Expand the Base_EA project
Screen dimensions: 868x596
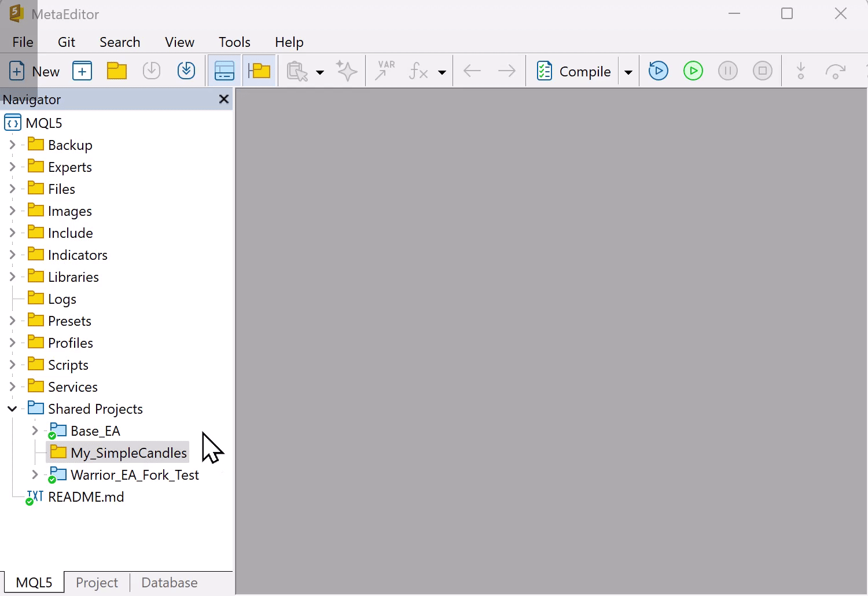[x=35, y=431]
